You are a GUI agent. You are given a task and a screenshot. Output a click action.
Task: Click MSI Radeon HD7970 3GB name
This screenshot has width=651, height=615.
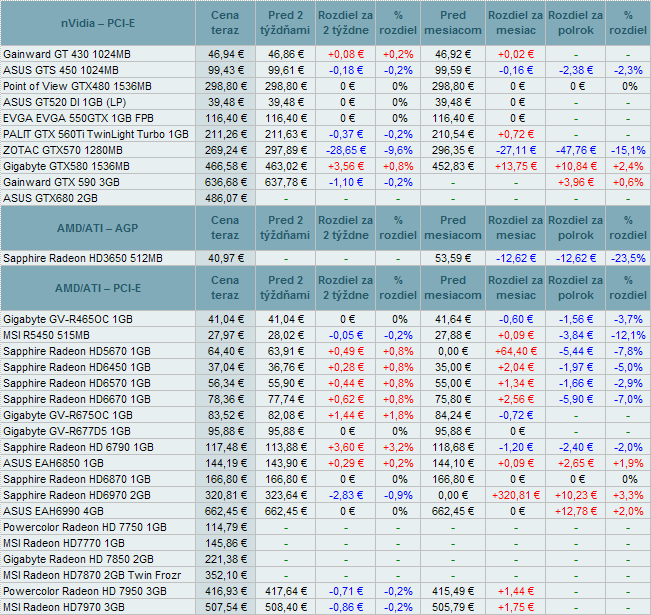click(64, 607)
